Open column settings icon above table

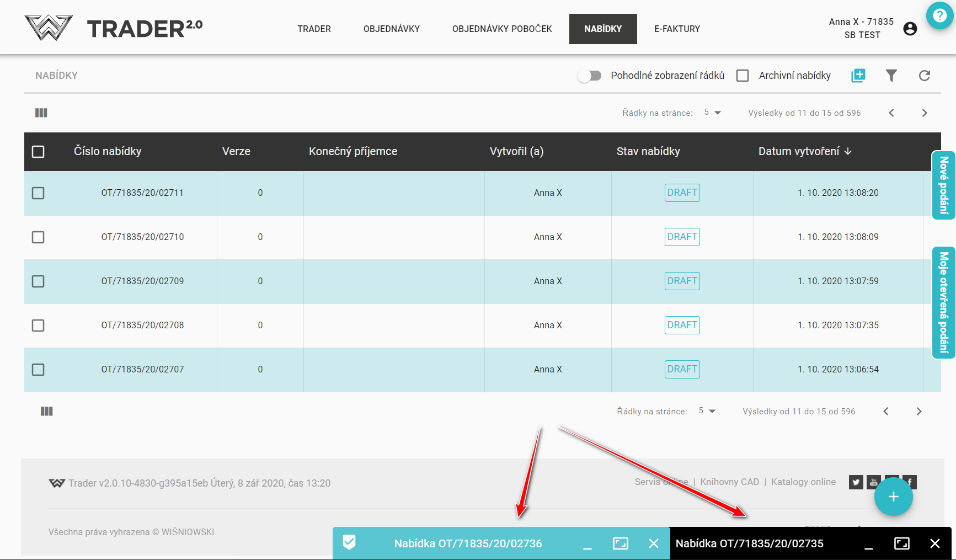pyautogui.click(x=41, y=113)
